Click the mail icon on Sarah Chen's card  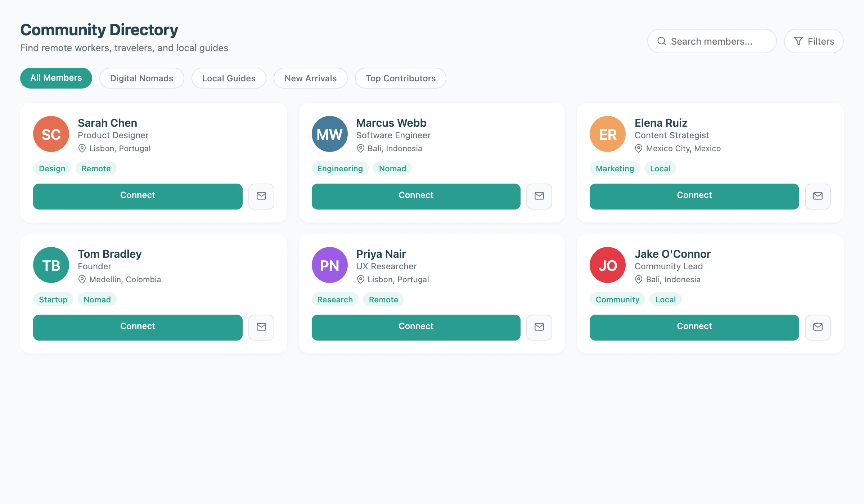point(261,196)
